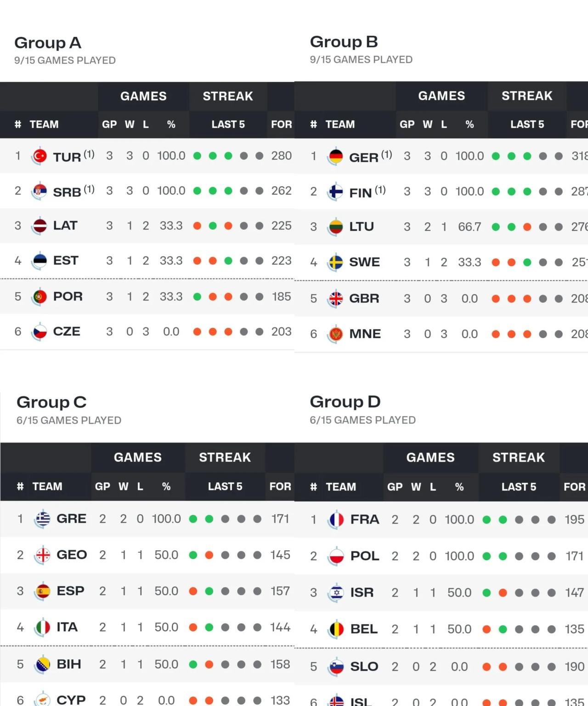This screenshot has height=706, width=588.
Task: Click the Group D title
Action: pyautogui.click(x=345, y=402)
